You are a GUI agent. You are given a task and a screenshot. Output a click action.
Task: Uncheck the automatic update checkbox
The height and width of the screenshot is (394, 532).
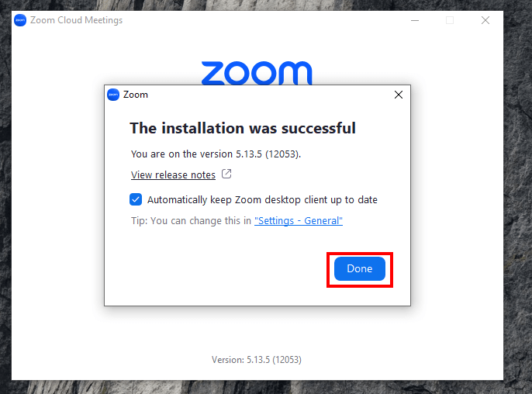click(x=136, y=199)
